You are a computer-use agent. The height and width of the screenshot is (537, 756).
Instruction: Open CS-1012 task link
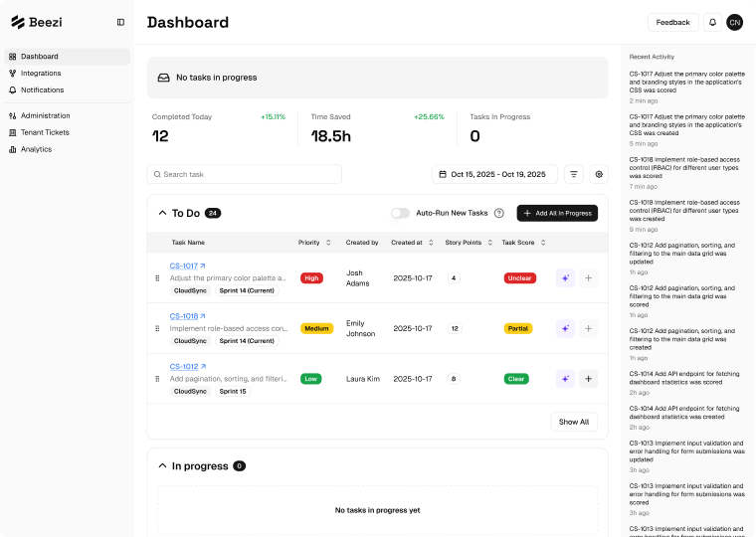pyautogui.click(x=188, y=366)
